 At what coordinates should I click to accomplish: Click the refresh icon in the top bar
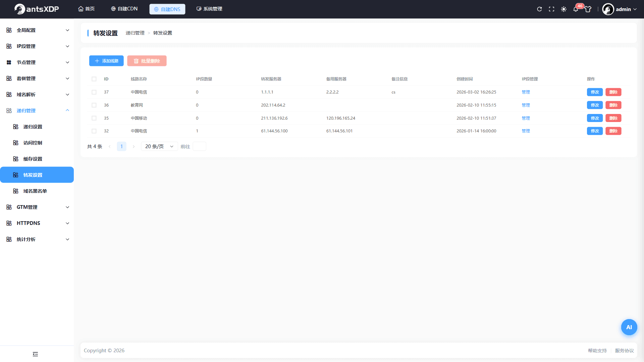[x=539, y=9]
